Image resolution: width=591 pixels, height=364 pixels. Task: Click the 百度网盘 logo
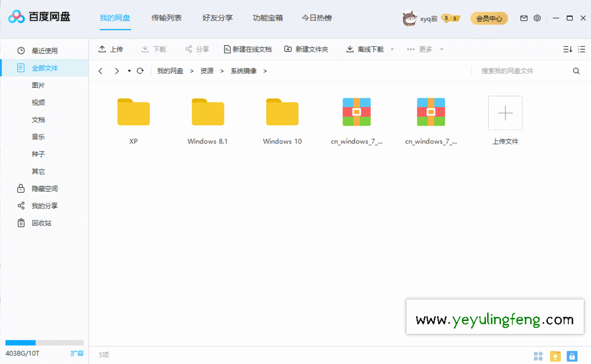pos(39,17)
